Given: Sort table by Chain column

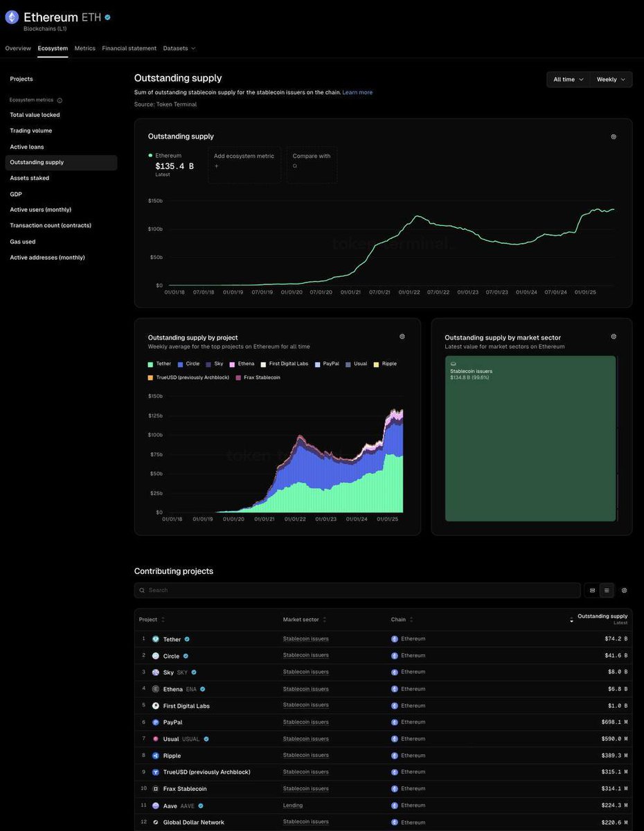Looking at the screenshot, I should pyautogui.click(x=402, y=620).
